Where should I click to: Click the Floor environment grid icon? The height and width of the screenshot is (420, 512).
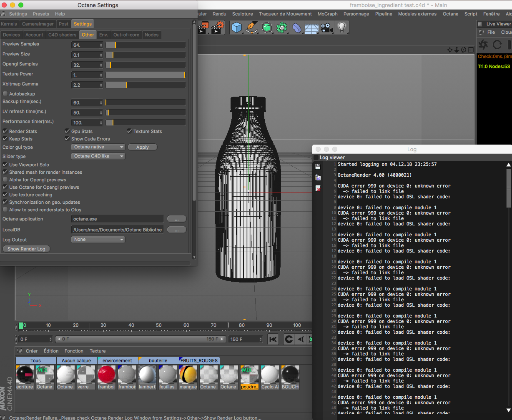pyautogui.click(x=311, y=27)
